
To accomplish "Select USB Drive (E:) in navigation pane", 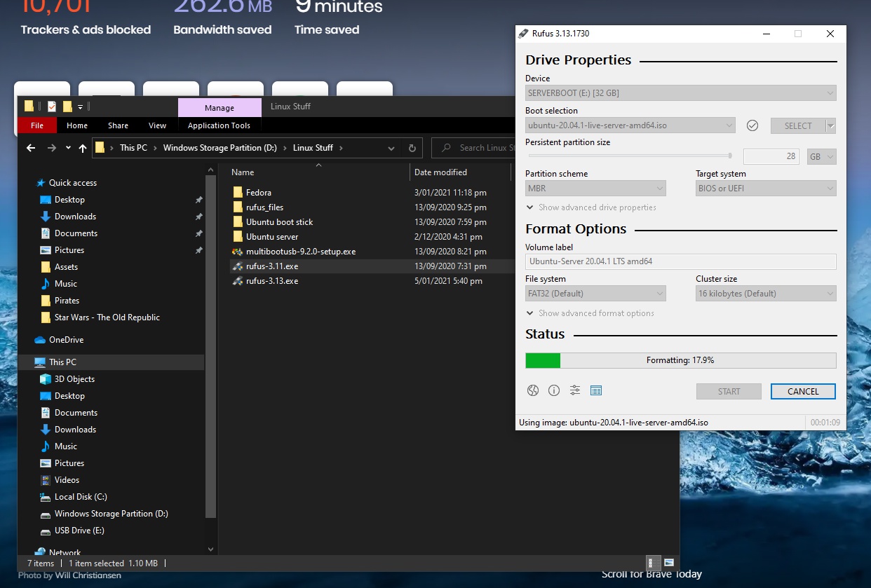I will (79, 531).
